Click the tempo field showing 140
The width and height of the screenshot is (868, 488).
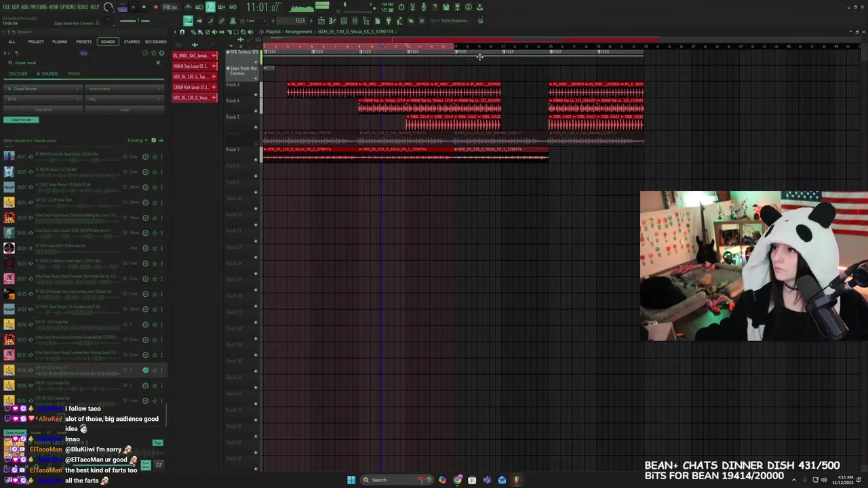(170, 7)
